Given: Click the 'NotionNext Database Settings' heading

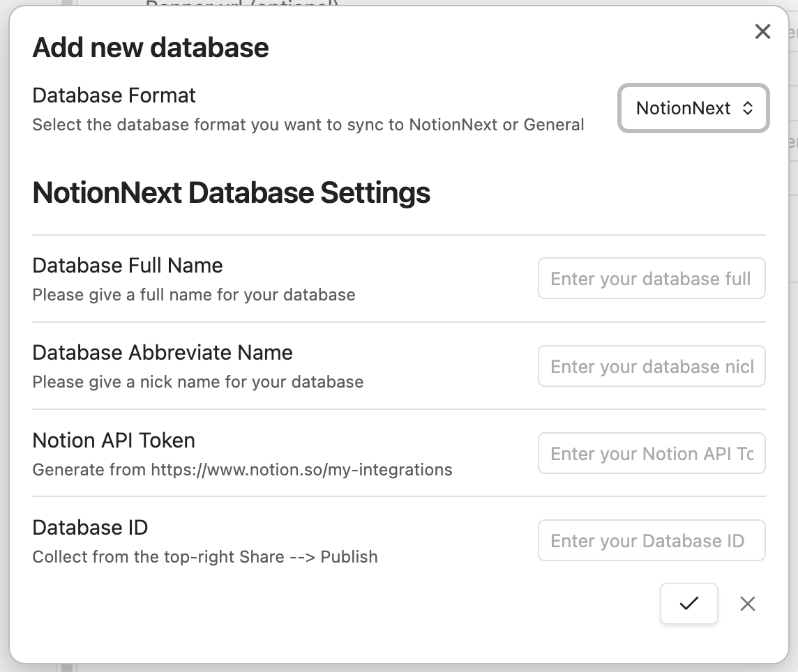Looking at the screenshot, I should point(231,192).
